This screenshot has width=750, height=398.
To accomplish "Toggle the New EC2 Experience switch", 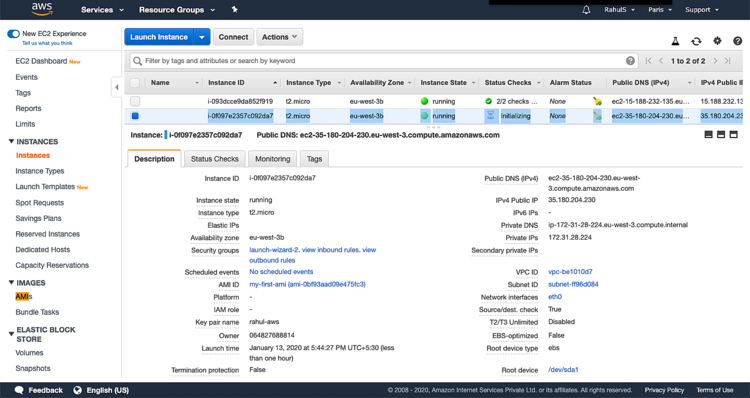I will point(13,33).
